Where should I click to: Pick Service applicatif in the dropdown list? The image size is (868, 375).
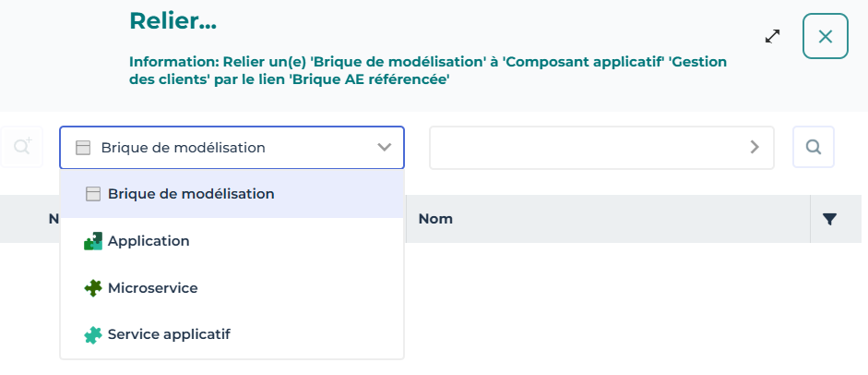pos(169,334)
